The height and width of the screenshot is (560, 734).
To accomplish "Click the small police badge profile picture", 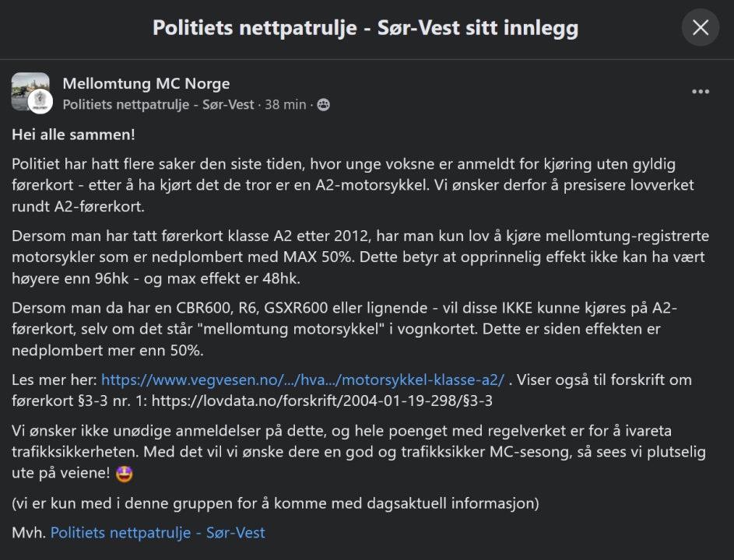I will click(x=40, y=102).
